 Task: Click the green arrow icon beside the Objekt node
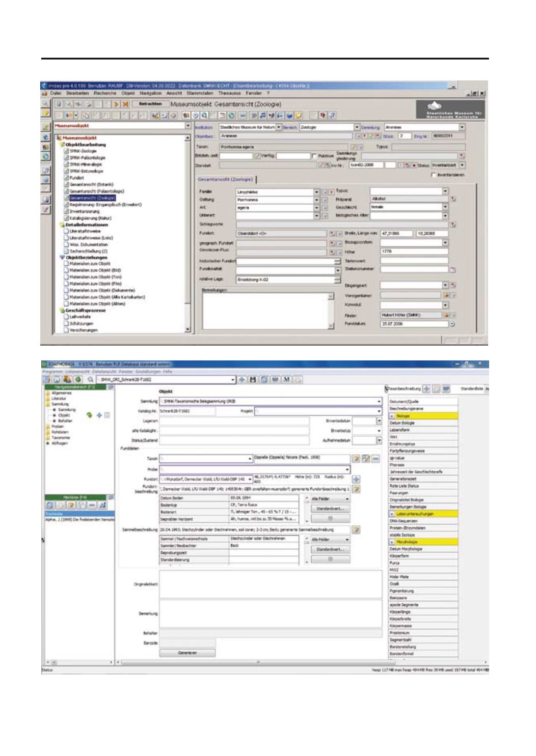tap(90, 415)
